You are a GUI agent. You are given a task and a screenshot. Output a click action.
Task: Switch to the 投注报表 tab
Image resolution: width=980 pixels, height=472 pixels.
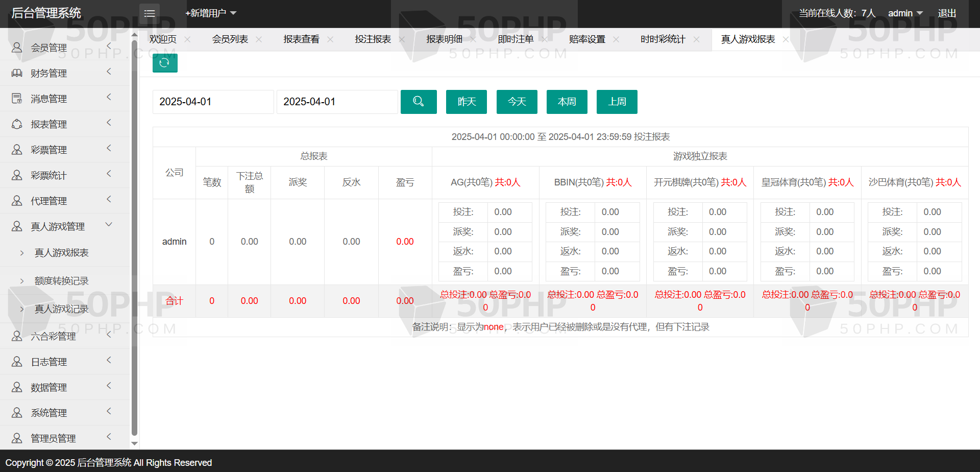point(373,39)
